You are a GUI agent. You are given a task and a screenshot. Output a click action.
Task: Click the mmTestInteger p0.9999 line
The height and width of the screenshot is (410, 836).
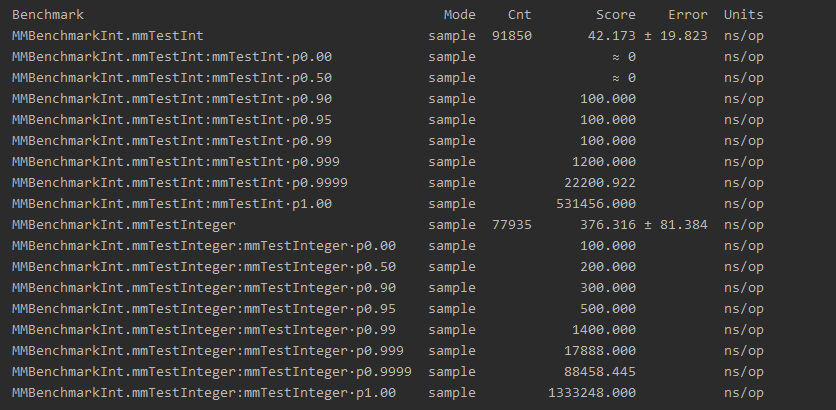[x=388, y=372]
